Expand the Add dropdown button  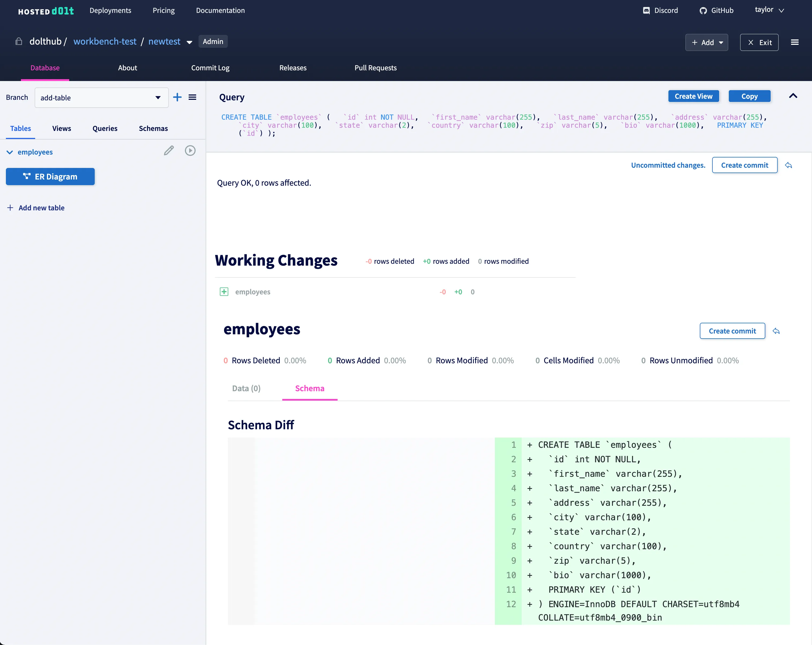[x=707, y=43]
